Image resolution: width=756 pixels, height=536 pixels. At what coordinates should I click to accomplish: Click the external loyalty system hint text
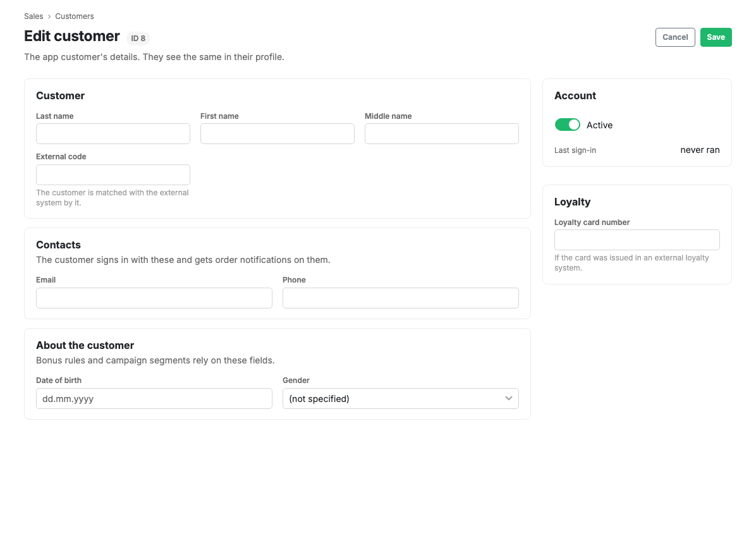631,263
